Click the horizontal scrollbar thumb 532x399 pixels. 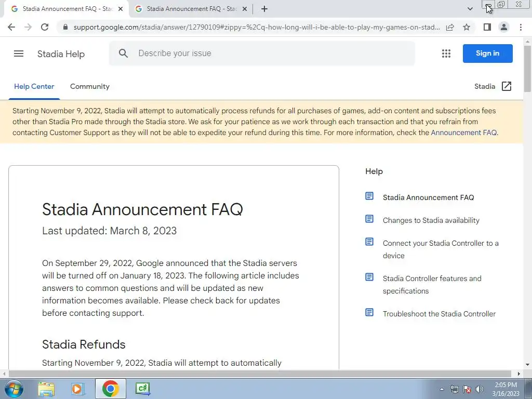click(260, 374)
